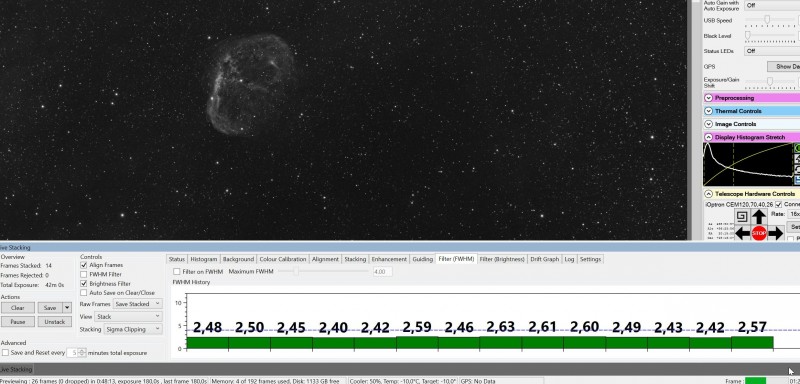The width and height of the screenshot is (800, 384).
Task: Click the GPS Show Details button
Action: point(784,66)
